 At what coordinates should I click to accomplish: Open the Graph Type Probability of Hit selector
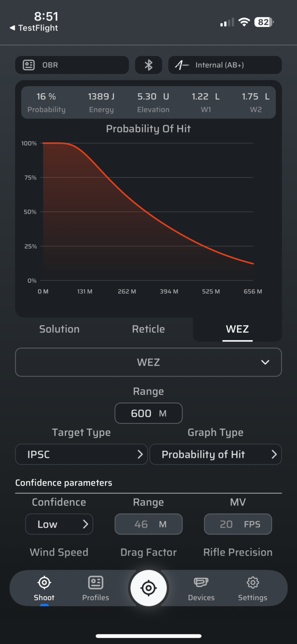[215, 454]
